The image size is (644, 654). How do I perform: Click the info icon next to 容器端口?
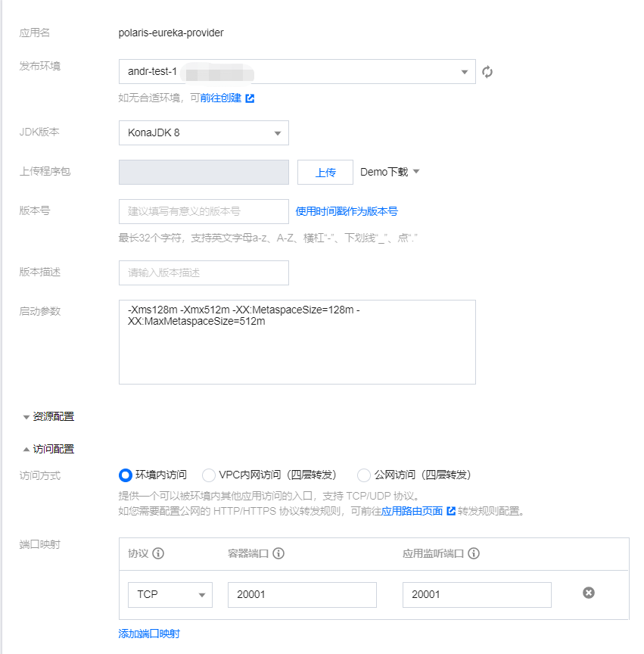(x=278, y=553)
